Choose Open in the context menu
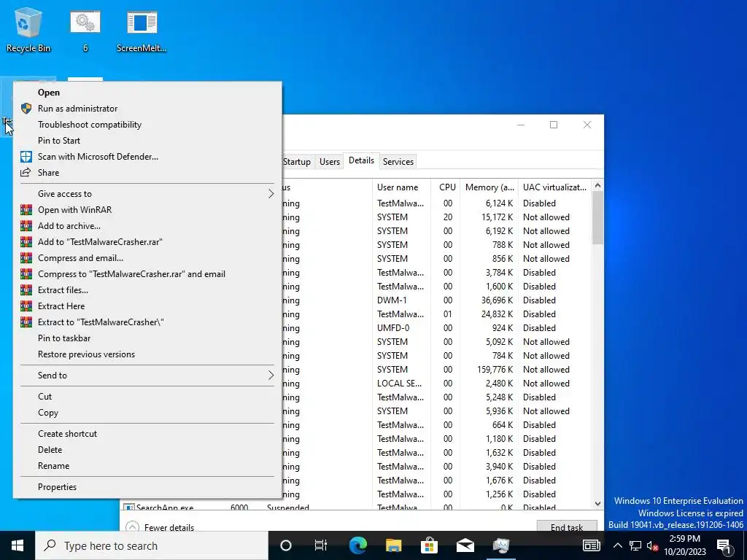747x560 pixels. [147, 93]
